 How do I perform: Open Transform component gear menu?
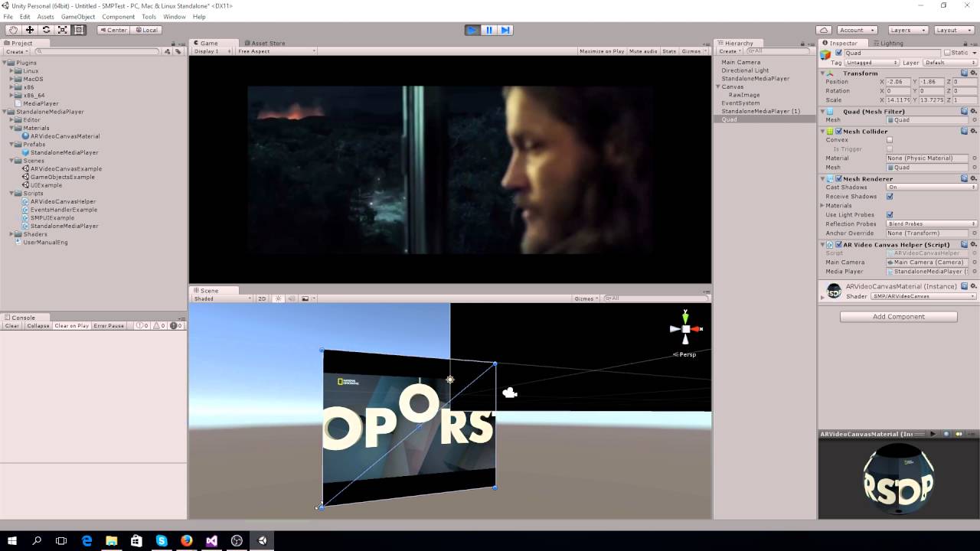click(974, 73)
